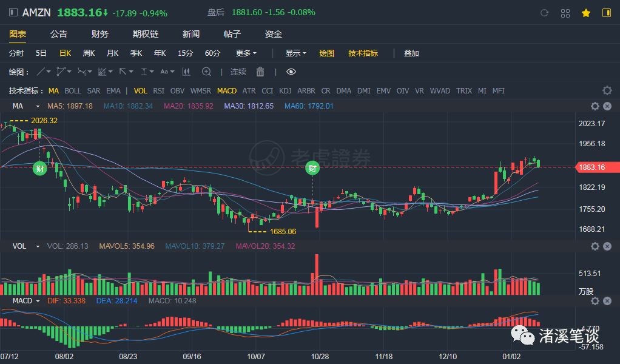The image size is (620, 364).
Task: Open the technical indicators settings gear
Action: [607, 91]
